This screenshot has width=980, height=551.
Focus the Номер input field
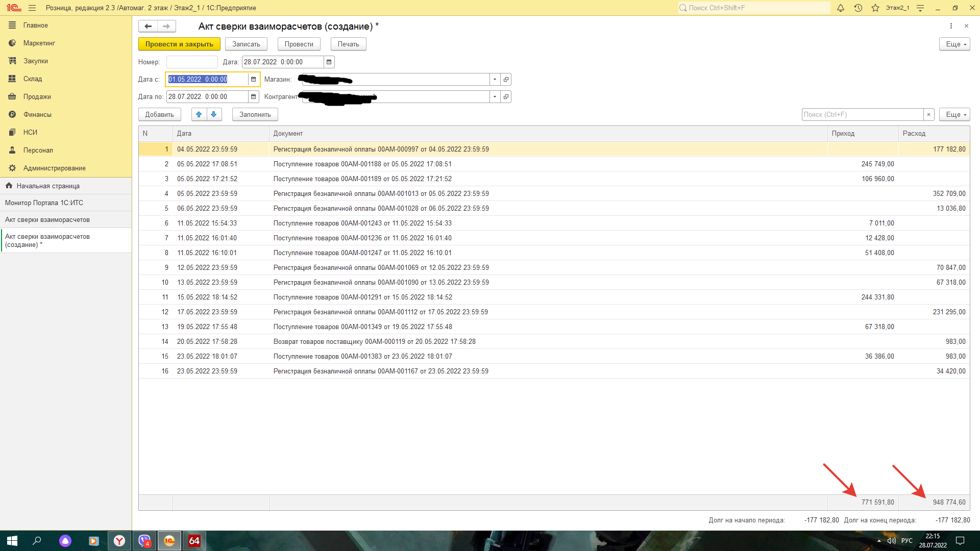click(x=192, y=62)
